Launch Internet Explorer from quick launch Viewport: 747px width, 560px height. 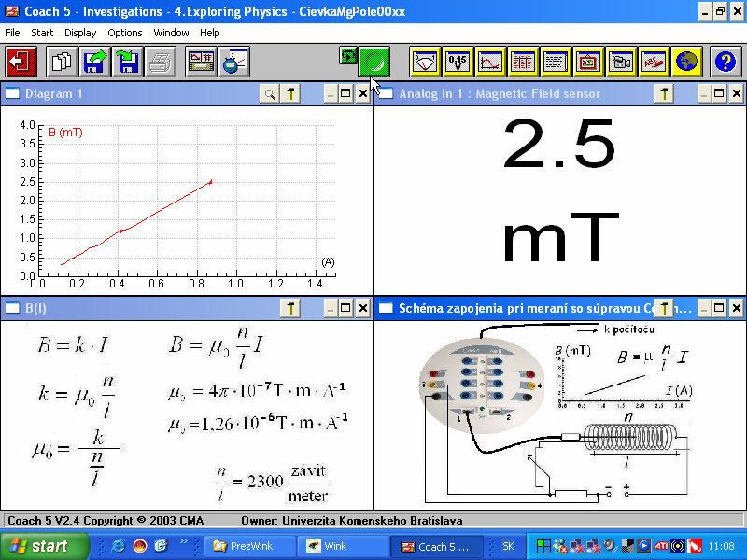118,546
